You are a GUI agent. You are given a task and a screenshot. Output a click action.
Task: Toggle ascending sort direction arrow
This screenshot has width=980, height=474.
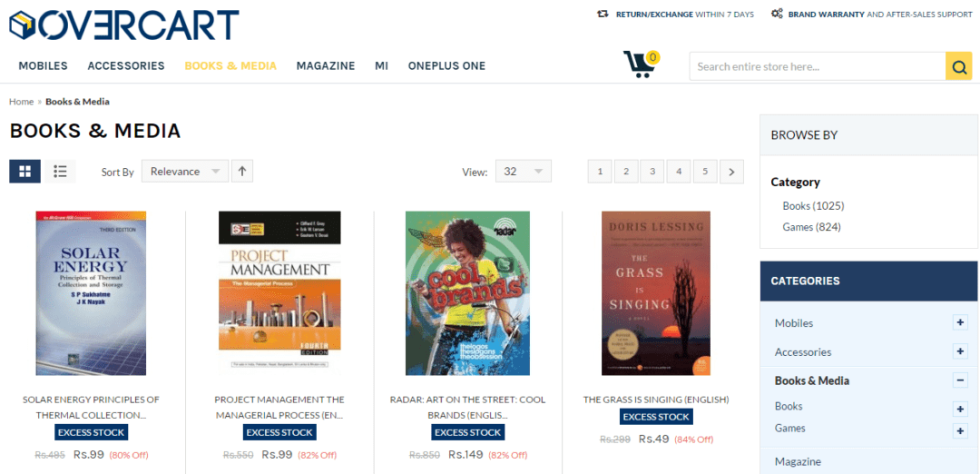click(x=242, y=171)
